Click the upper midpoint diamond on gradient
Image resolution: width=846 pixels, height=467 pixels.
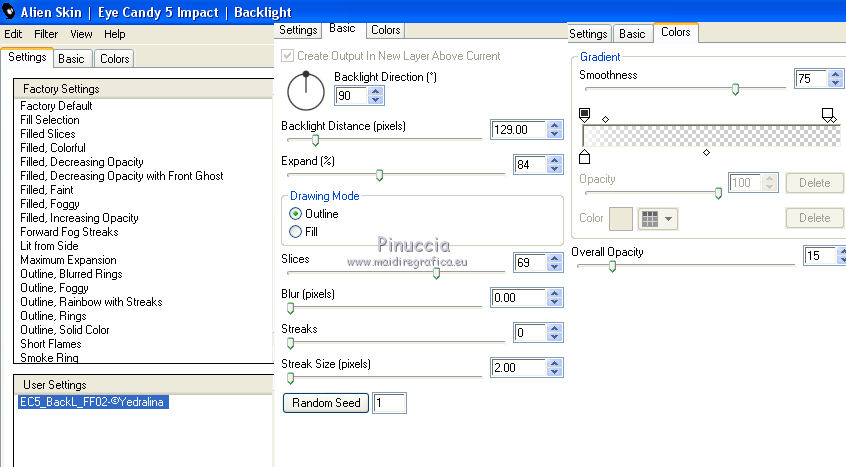point(605,119)
